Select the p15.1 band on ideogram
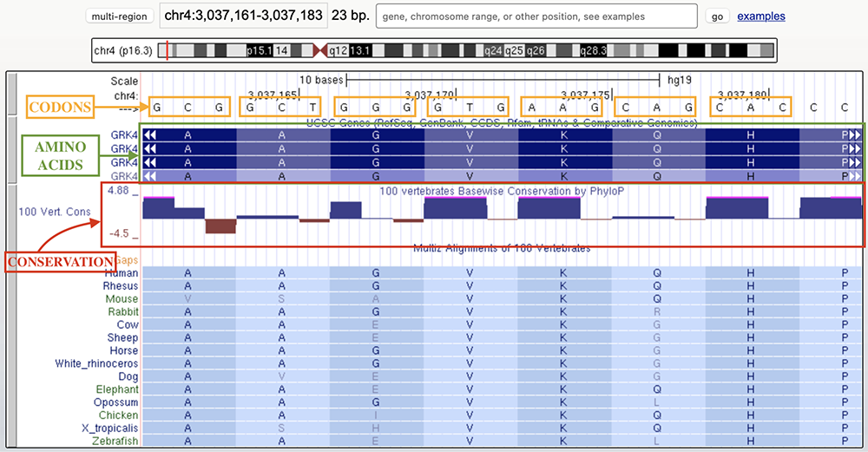This screenshot has height=452, width=868. 260,52
